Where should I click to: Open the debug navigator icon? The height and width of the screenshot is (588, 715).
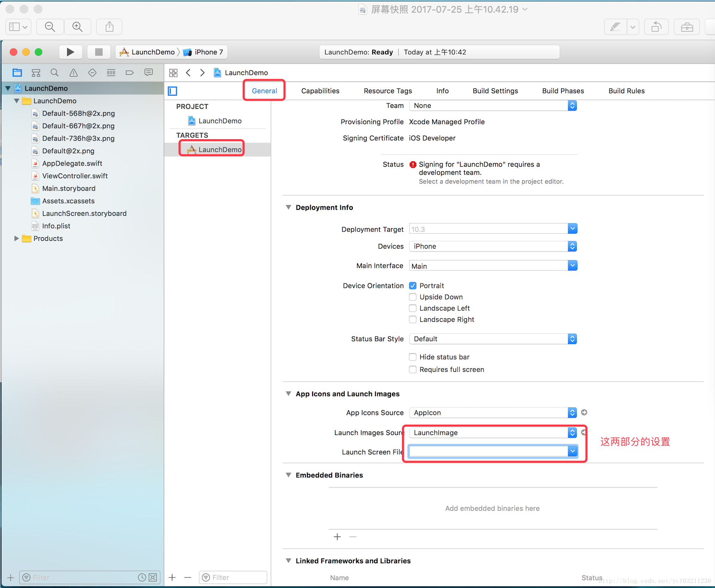[111, 73]
